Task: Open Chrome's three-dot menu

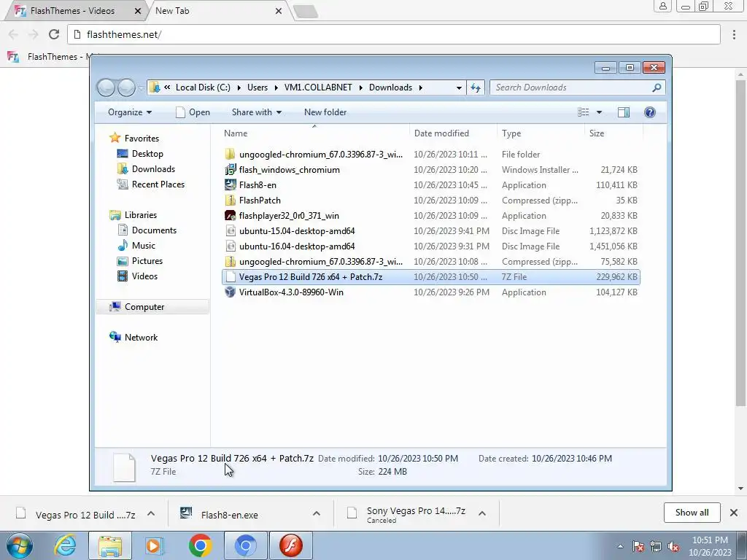Action: [734, 34]
